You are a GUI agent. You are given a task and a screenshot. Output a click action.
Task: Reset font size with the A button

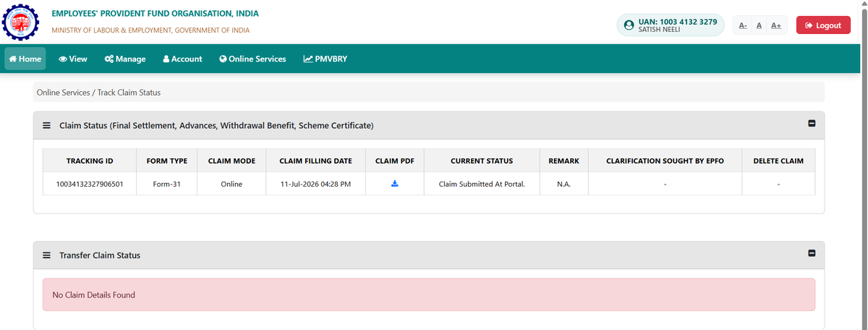[x=759, y=25]
